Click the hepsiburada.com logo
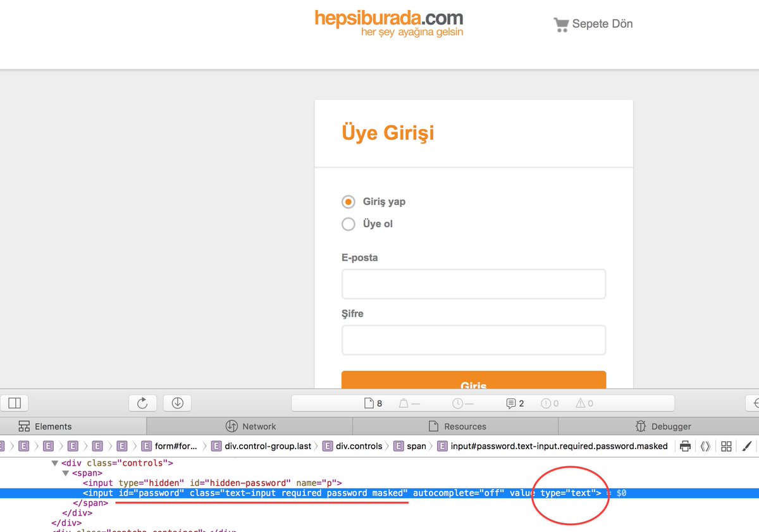The height and width of the screenshot is (532, 759). tap(389, 23)
